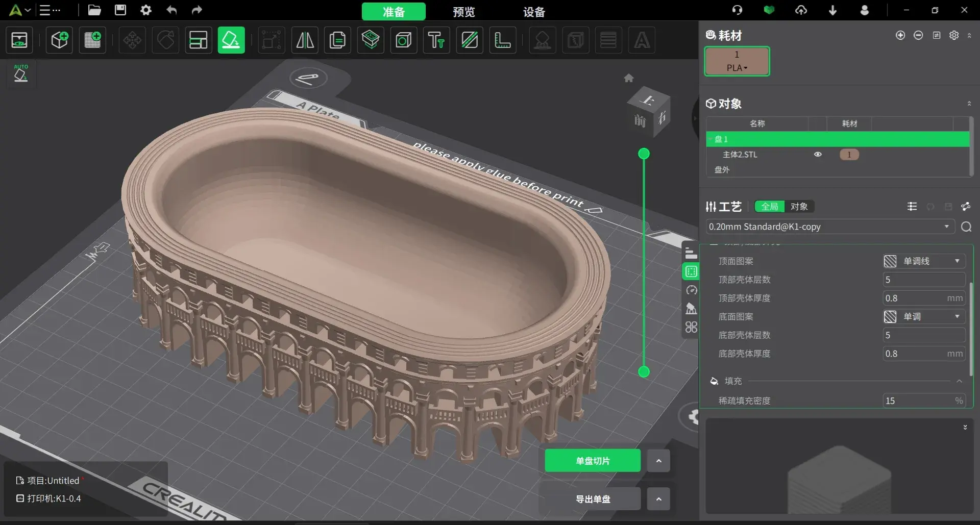980x525 pixels.
Task: Toggle visibility of 主体2.STL
Action: tap(818, 155)
